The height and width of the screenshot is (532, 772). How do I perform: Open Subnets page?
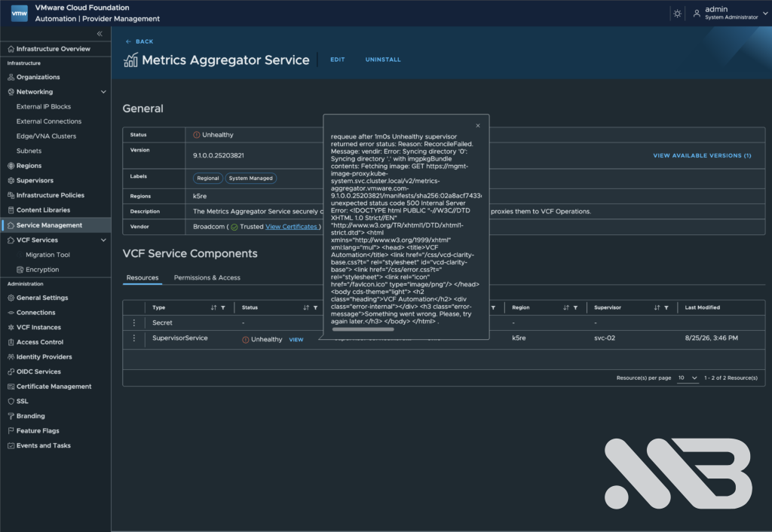[29, 151]
